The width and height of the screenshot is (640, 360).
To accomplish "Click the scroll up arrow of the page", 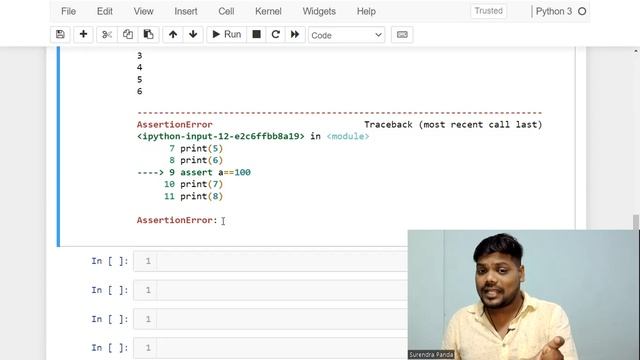I will click(x=636, y=51).
